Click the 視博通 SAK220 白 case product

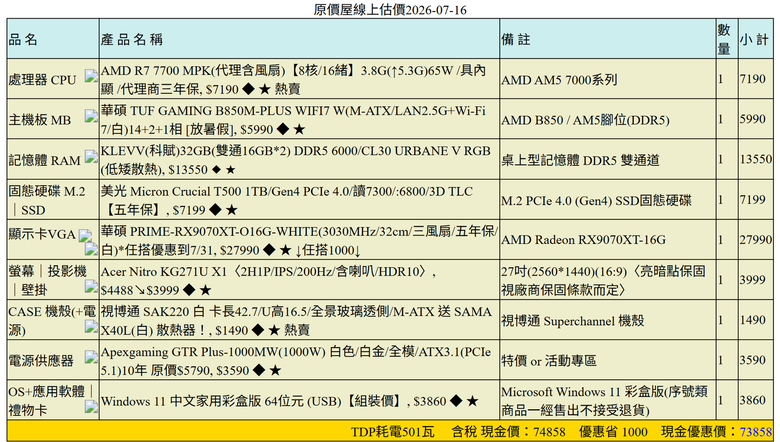tap(296, 321)
